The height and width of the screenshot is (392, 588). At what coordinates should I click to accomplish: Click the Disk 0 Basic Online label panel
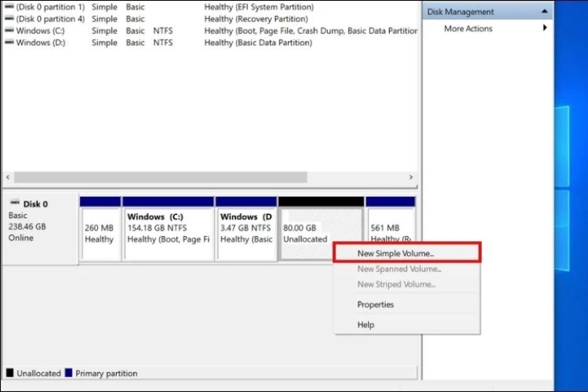[x=40, y=226]
